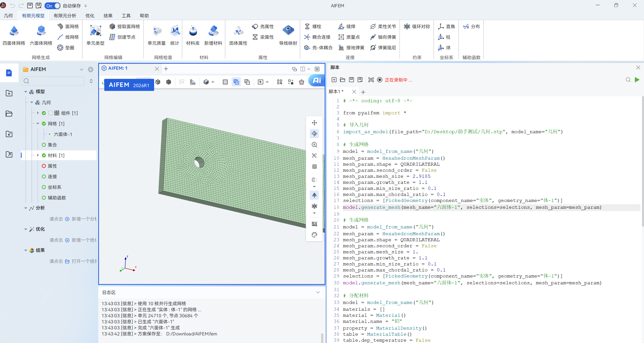The height and width of the screenshot is (343, 644).
Task: Expand the 组件 [1] tree node
Action: point(38,113)
